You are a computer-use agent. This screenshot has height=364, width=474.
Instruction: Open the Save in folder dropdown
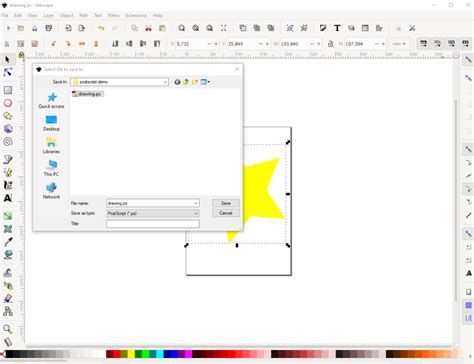165,82
